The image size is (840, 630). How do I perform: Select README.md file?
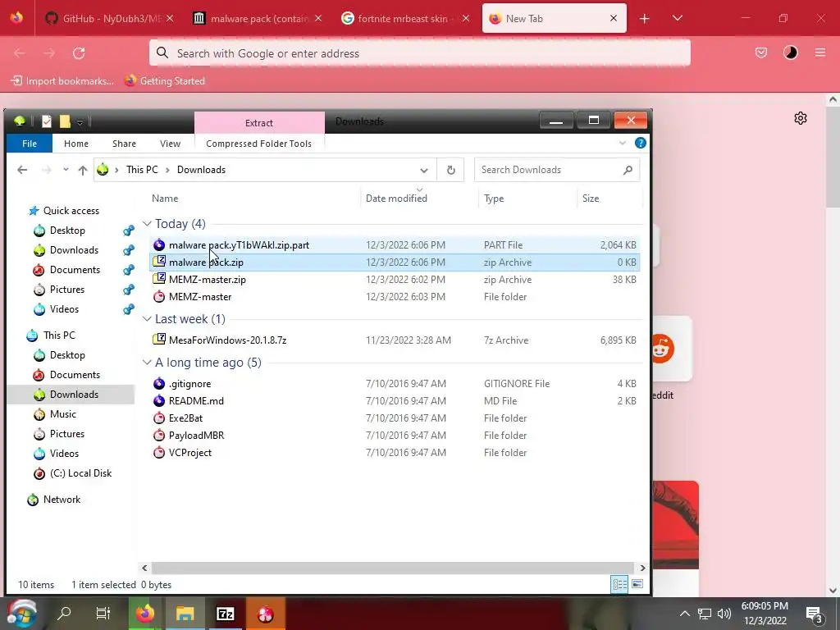395,400
